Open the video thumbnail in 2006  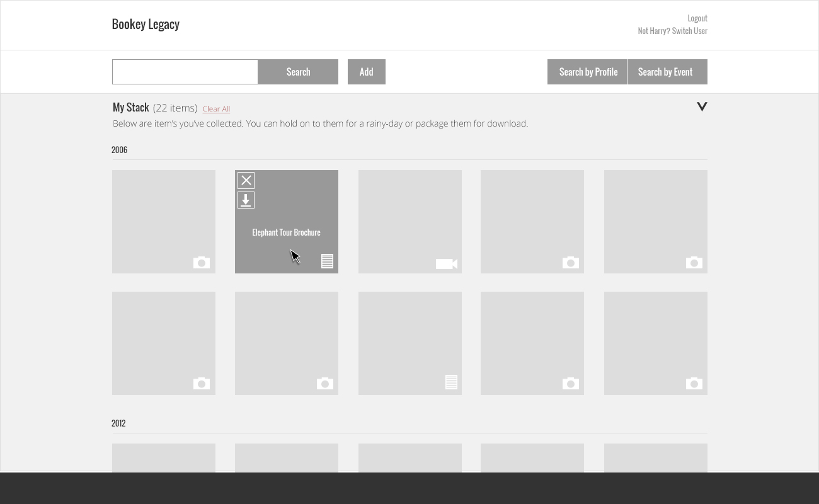(410, 222)
